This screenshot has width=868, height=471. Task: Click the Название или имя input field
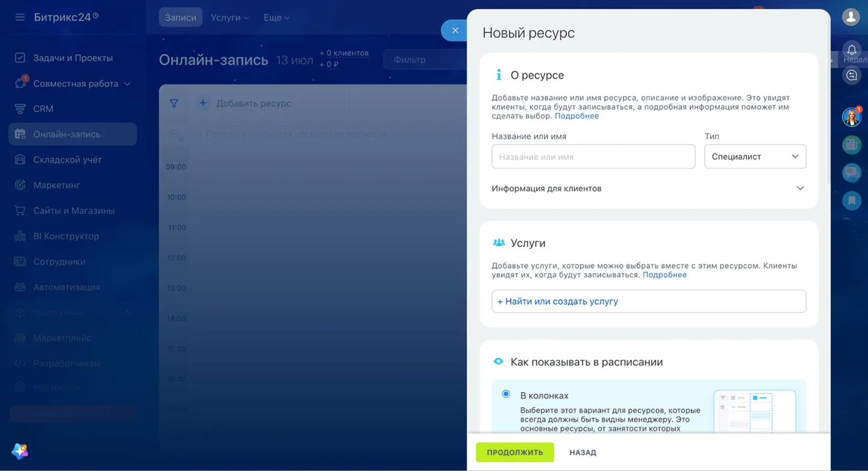click(593, 157)
